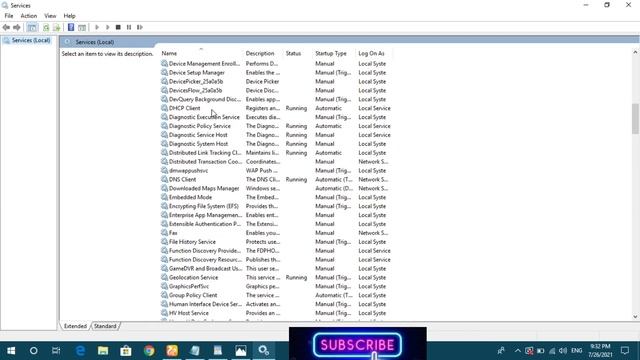
Task: Switch to the Standard tab
Action: click(x=105, y=326)
